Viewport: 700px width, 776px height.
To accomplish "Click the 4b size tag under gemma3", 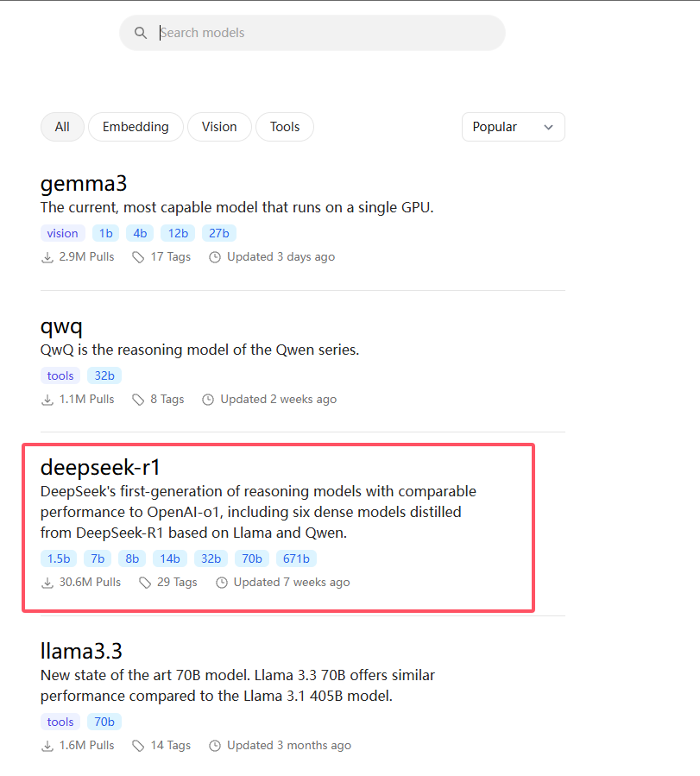I will click(x=140, y=233).
